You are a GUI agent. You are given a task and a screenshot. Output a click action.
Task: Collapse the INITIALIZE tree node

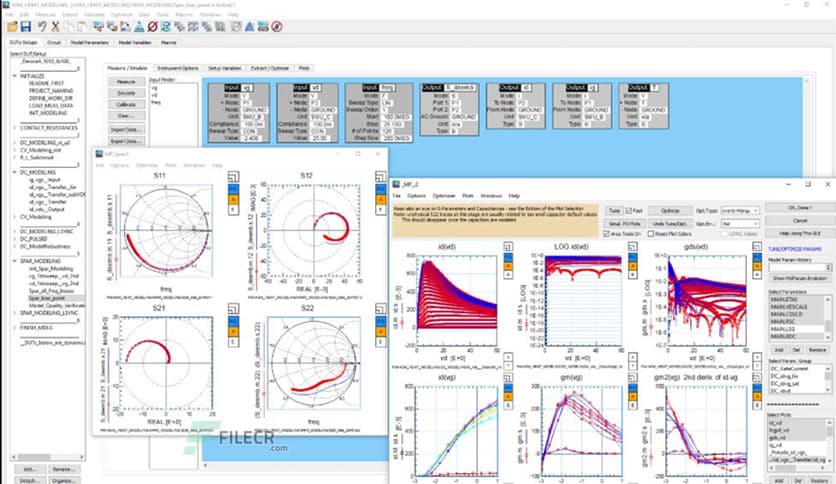click(x=14, y=76)
